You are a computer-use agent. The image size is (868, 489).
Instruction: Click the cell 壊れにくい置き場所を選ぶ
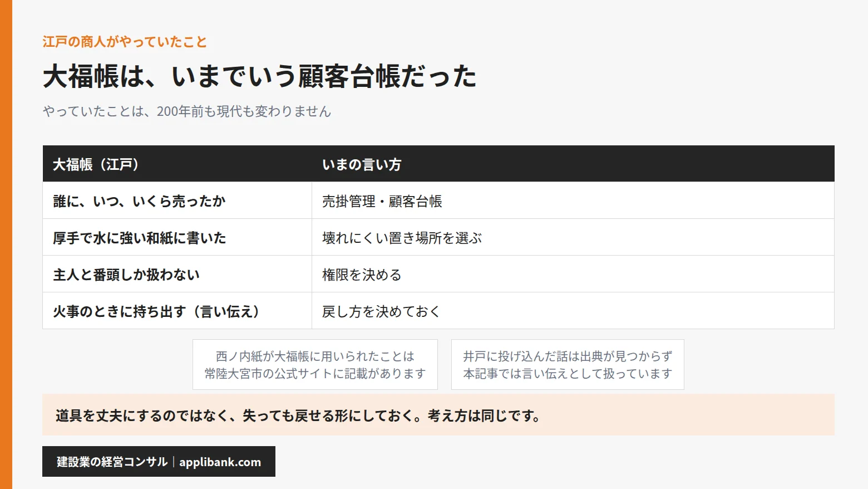[573, 238]
